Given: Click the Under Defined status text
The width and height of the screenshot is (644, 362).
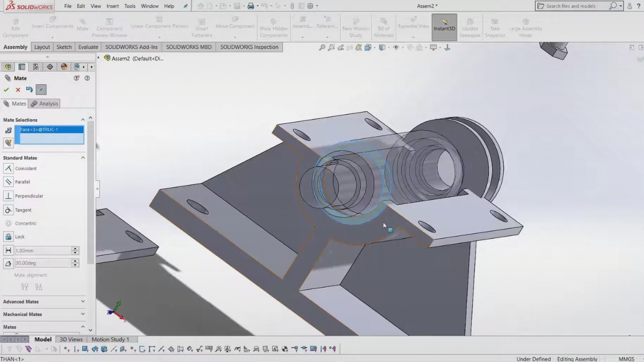Looking at the screenshot, I should (533, 359).
